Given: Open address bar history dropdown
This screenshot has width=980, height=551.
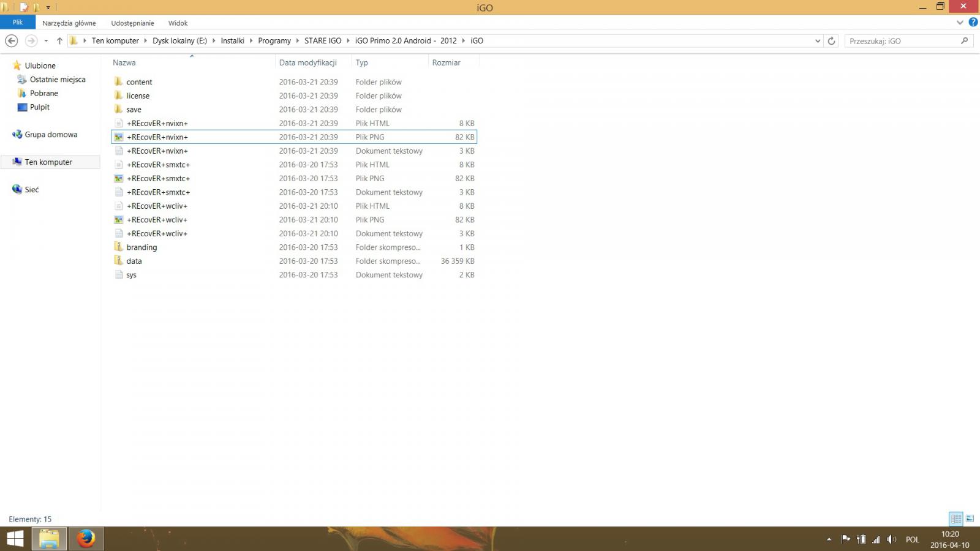Looking at the screenshot, I should [x=818, y=41].
